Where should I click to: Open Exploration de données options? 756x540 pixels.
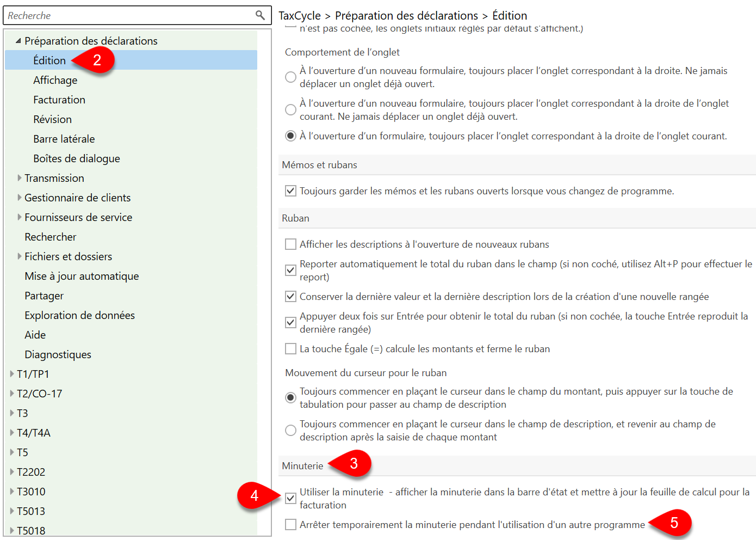[79, 315]
